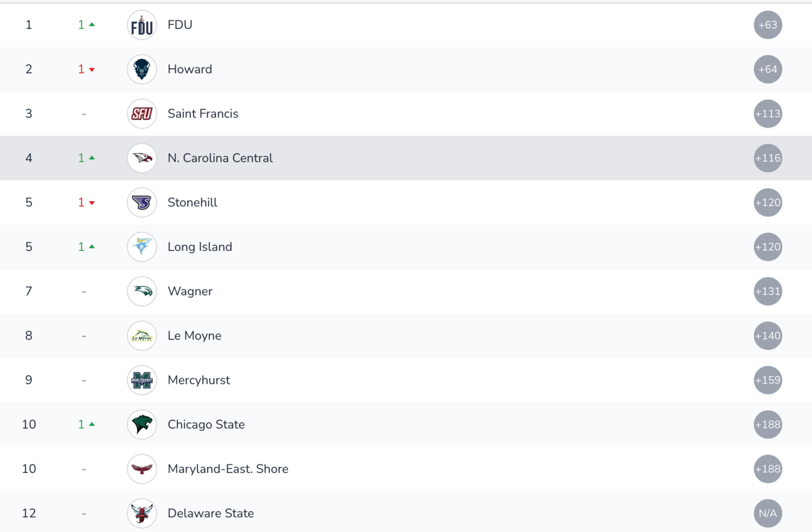Click the Long Island shark logo
The width and height of the screenshot is (812, 532).
point(141,247)
